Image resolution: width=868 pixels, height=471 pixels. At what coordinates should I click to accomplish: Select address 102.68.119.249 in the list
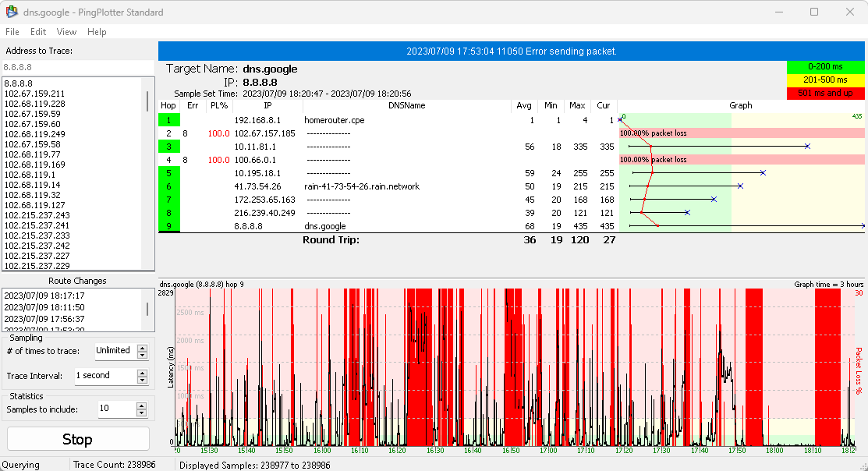(34, 134)
